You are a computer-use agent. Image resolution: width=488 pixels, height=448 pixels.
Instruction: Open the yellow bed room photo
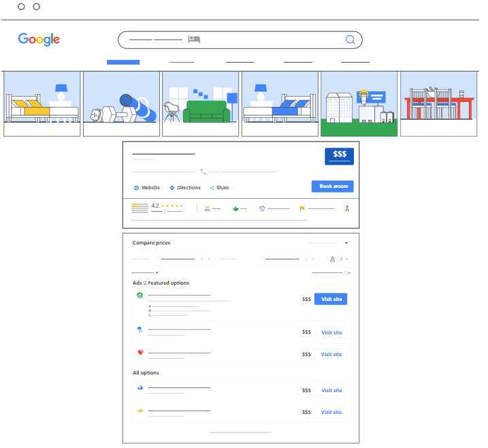coord(42,104)
